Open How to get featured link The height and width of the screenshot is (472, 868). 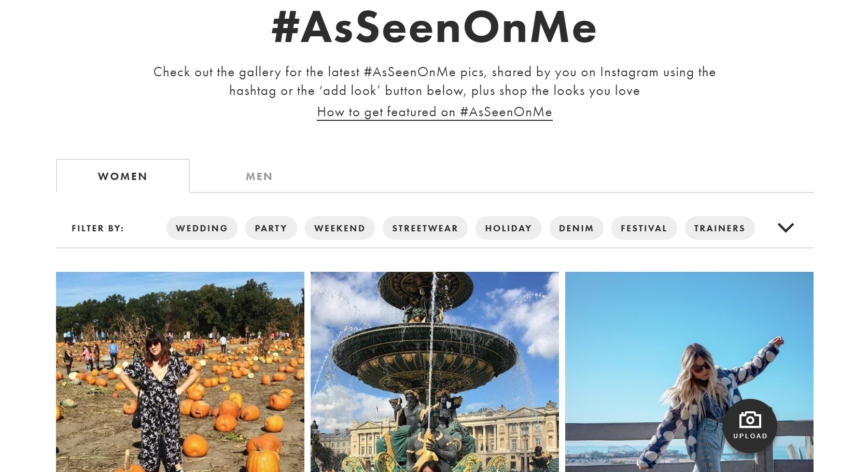[435, 112]
